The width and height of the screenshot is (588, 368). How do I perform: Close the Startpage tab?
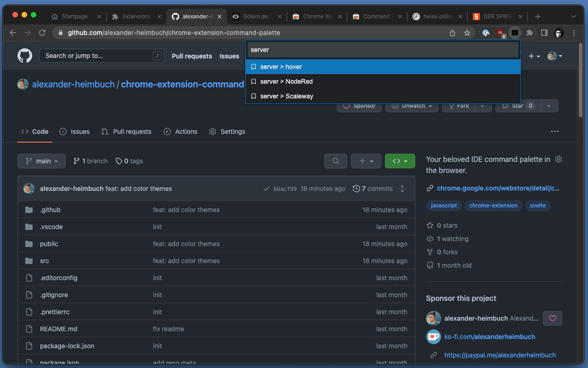(99, 17)
